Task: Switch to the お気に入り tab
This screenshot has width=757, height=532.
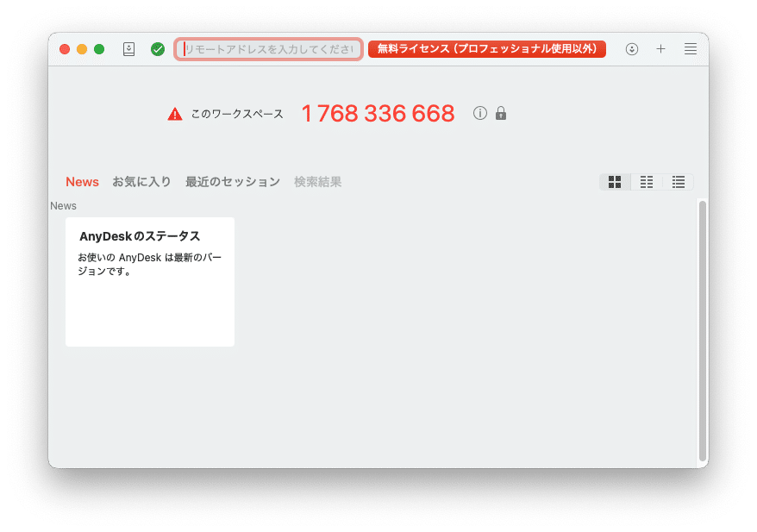Action: tap(142, 182)
